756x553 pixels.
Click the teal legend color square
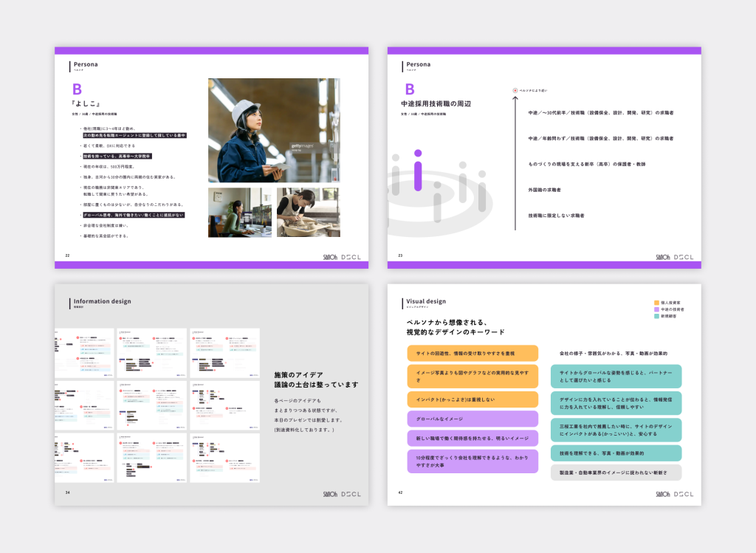(x=657, y=316)
